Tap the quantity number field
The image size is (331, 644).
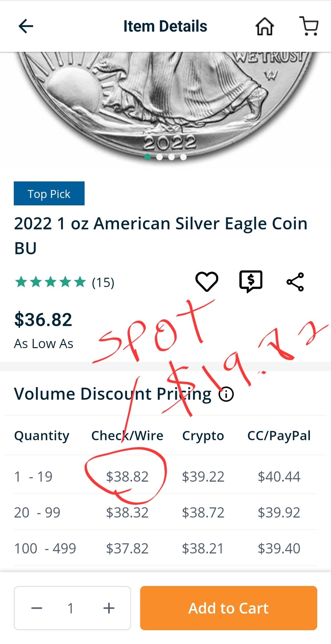tap(71, 608)
